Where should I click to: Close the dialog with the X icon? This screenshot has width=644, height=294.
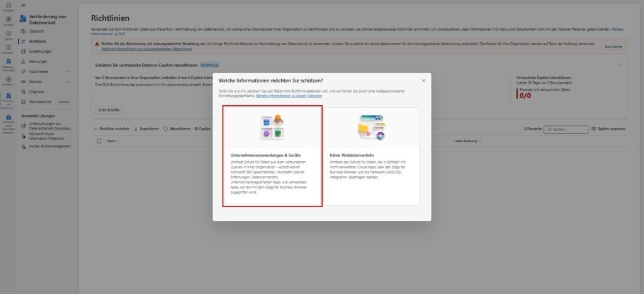[x=423, y=81]
